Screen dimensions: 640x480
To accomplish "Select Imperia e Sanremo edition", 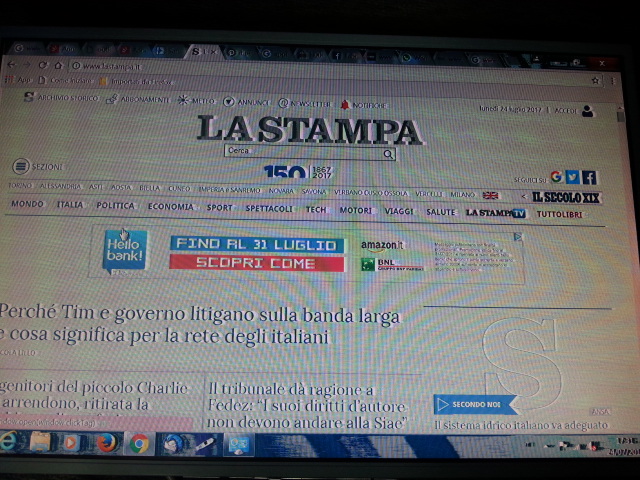I will pos(229,190).
